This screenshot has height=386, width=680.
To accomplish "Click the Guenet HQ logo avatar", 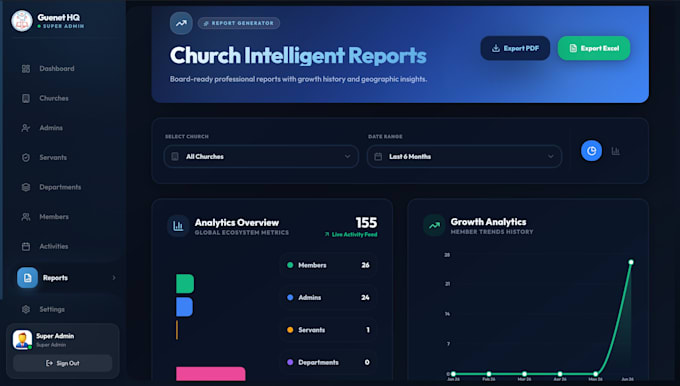I will click(22, 21).
